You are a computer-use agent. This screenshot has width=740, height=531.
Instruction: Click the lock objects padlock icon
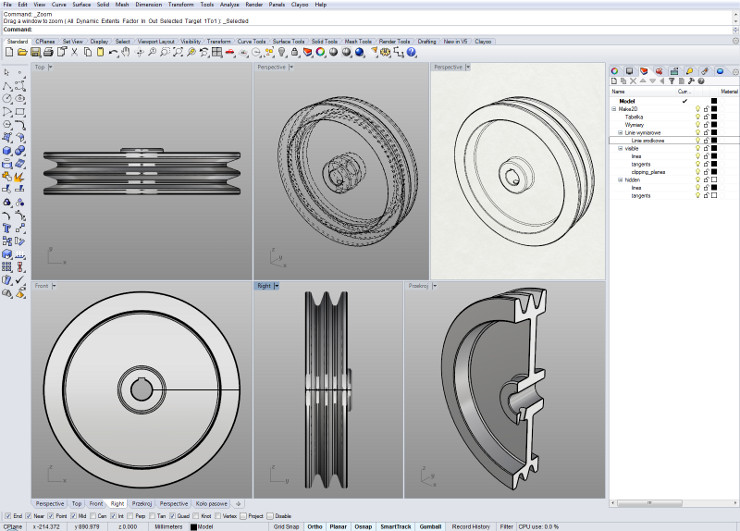[x=294, y=52]
